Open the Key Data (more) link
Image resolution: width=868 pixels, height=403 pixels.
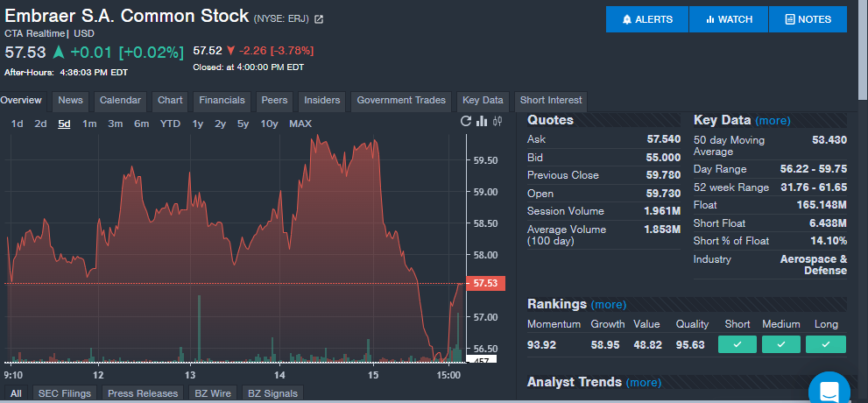tap(773, 121)
